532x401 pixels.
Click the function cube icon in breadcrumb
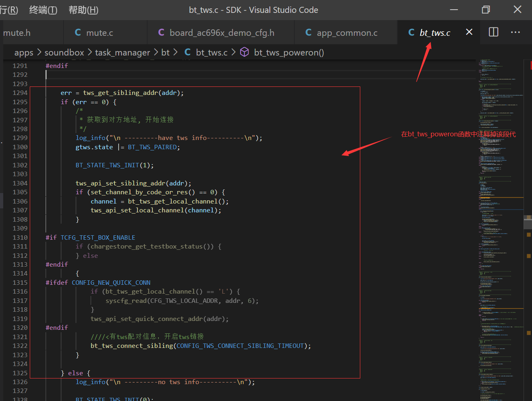[244, 52]
